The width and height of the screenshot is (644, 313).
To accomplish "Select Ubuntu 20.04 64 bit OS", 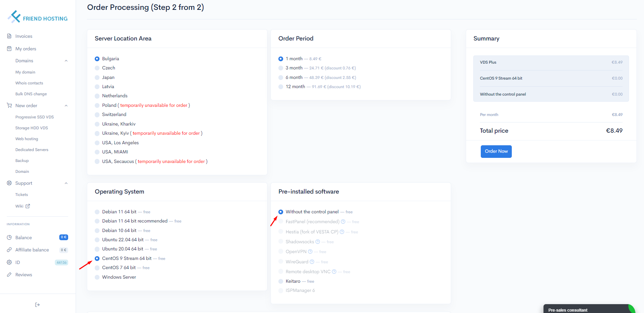I will [97, 249].
